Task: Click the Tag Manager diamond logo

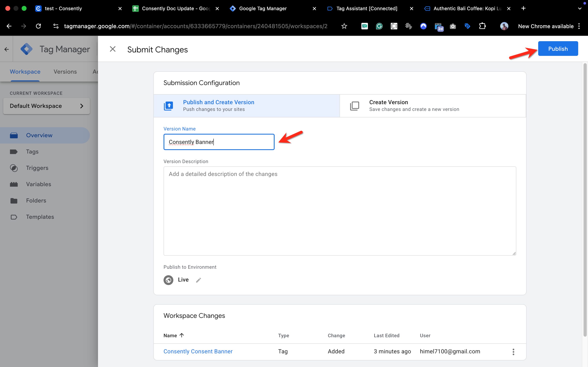Action: 27,49
